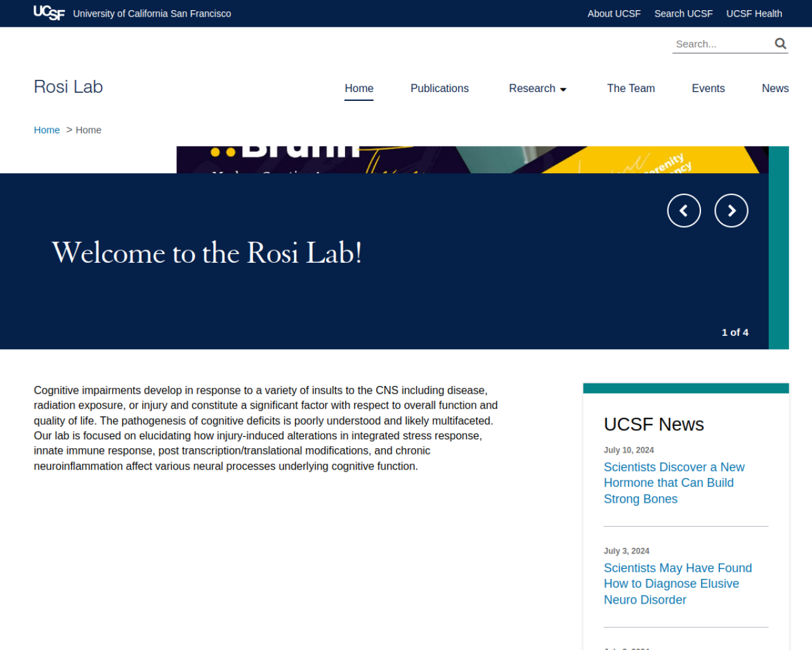The height and width of the screenshot is (650, 812).
Task: Click the Rosi Lab site title
Action: [69, 87]
